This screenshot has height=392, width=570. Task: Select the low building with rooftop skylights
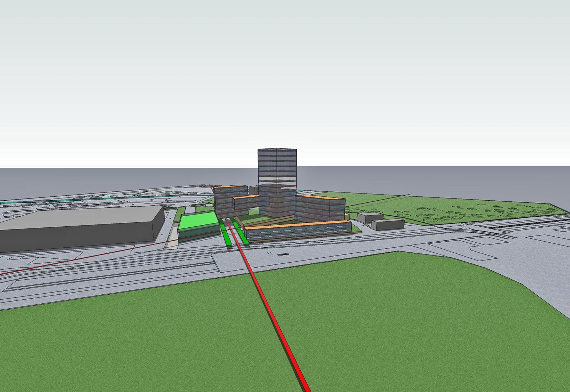pos(297,230)
